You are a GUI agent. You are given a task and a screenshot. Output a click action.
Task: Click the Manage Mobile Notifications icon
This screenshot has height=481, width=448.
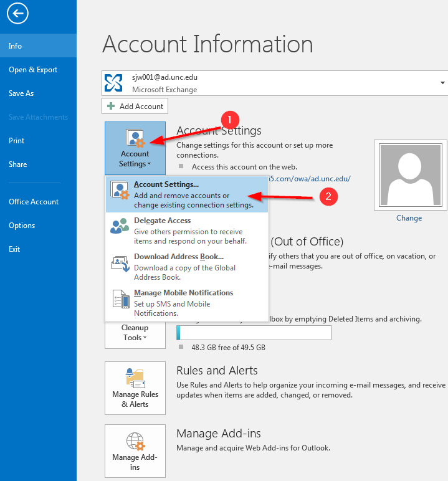[120, 300]
